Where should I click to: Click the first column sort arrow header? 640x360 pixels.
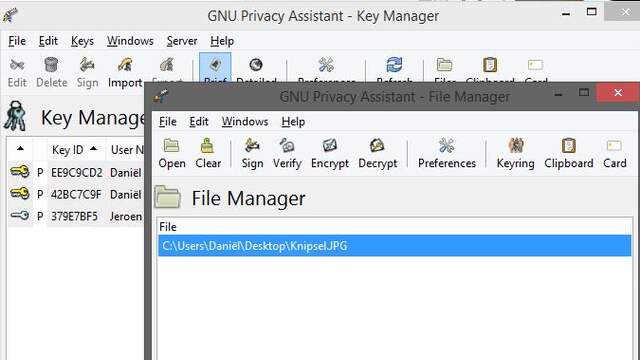pyautogui.click(x=20, y=150)
